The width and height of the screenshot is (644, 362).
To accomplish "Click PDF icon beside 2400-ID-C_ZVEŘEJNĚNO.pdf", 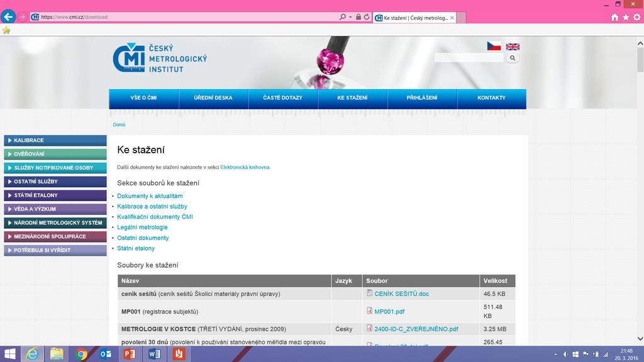I will [369, 328].
